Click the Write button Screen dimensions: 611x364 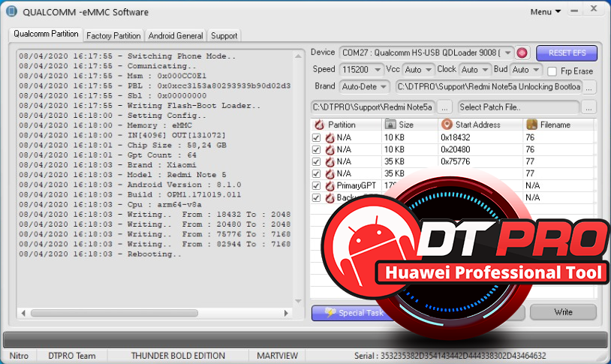[563, 312]
